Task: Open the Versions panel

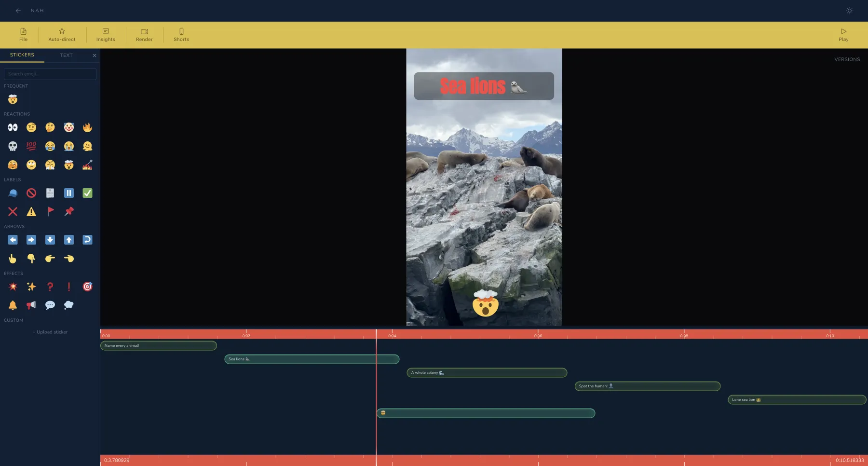Action: pyautogui.click(x=847, y=59)
